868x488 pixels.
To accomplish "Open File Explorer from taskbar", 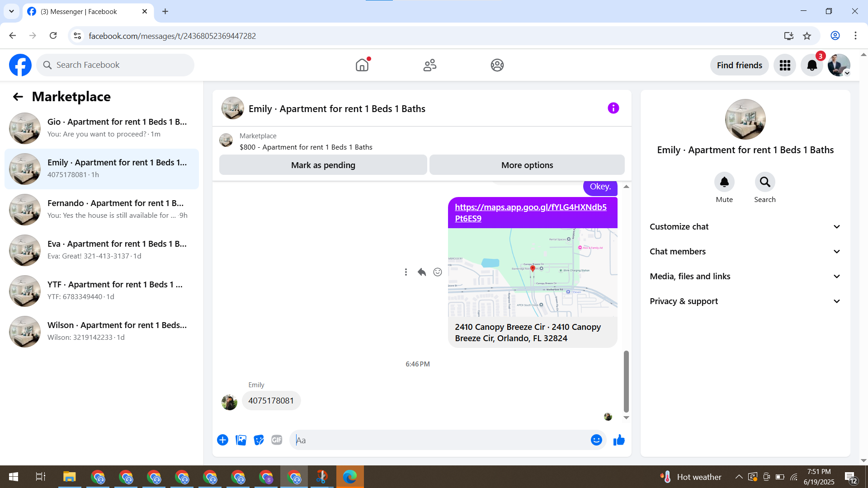I will coord(69,477).
